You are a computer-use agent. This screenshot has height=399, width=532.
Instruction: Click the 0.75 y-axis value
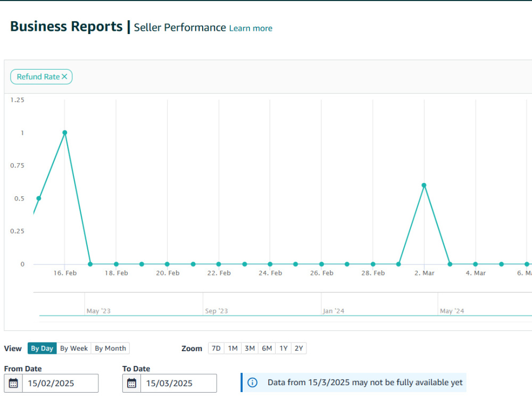click(x=18, y=165)
